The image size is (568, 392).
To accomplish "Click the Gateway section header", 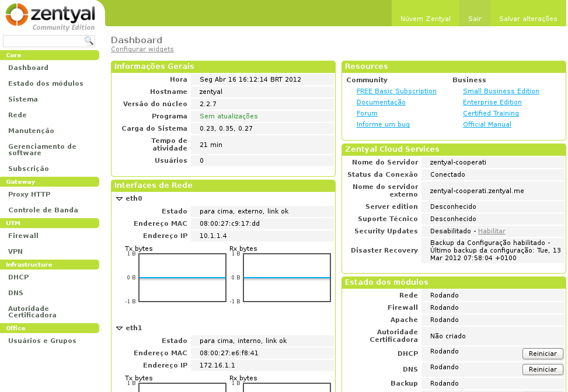I will 49,181.
